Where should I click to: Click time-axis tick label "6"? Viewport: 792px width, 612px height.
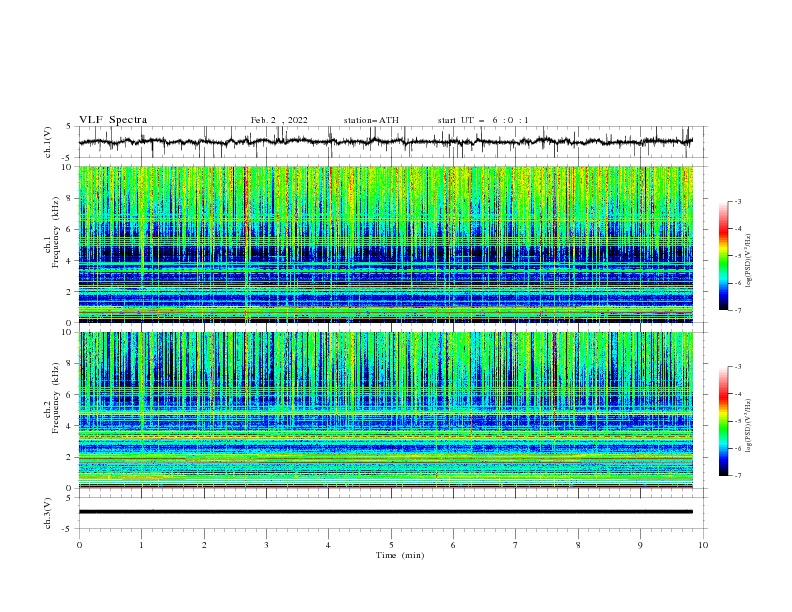(453, 545)
